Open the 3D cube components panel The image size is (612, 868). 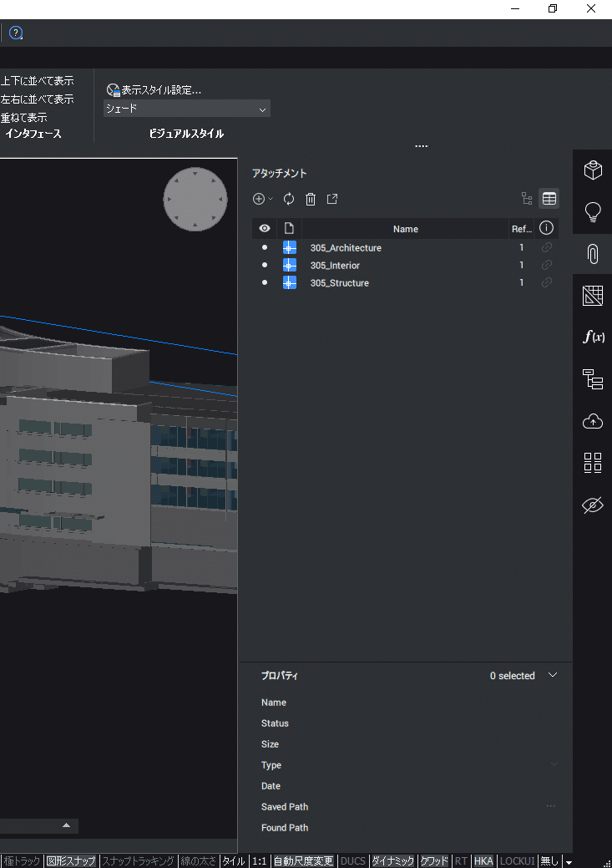point(593,170)
